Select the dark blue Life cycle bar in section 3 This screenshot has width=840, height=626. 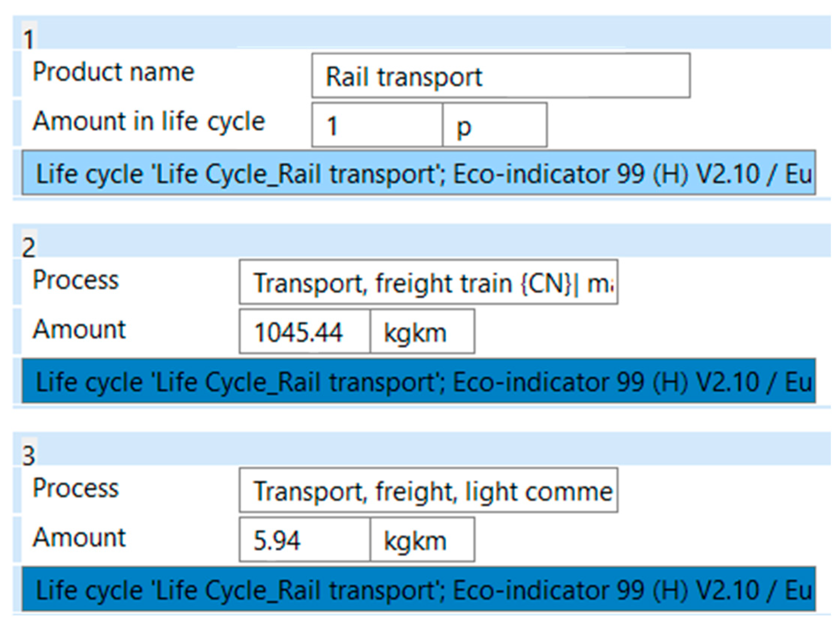point(419,589)
